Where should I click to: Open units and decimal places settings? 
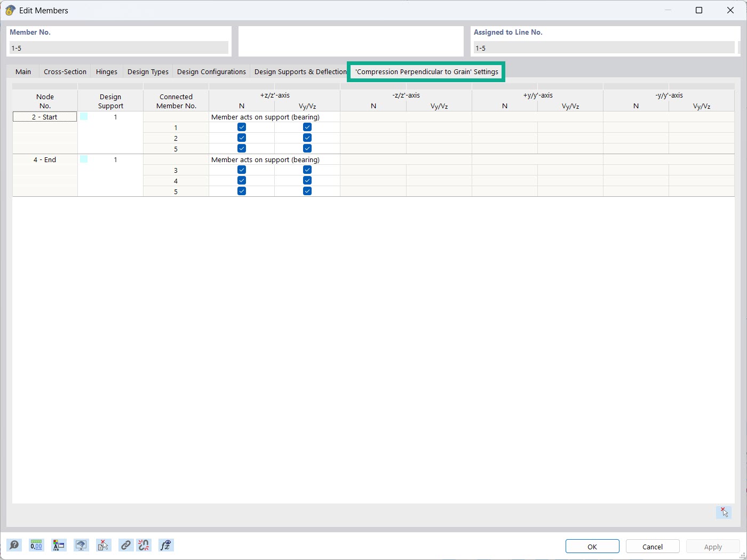[x=36, y=545]
